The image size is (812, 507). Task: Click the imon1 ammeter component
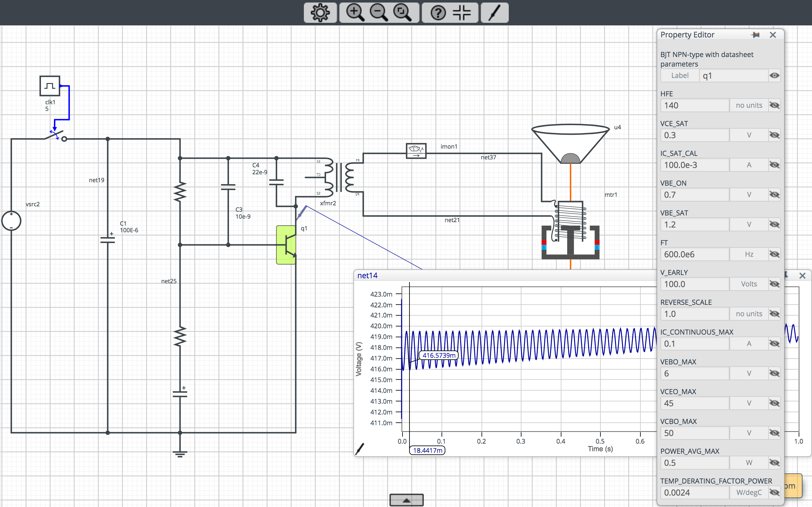(x=416, y=151)
